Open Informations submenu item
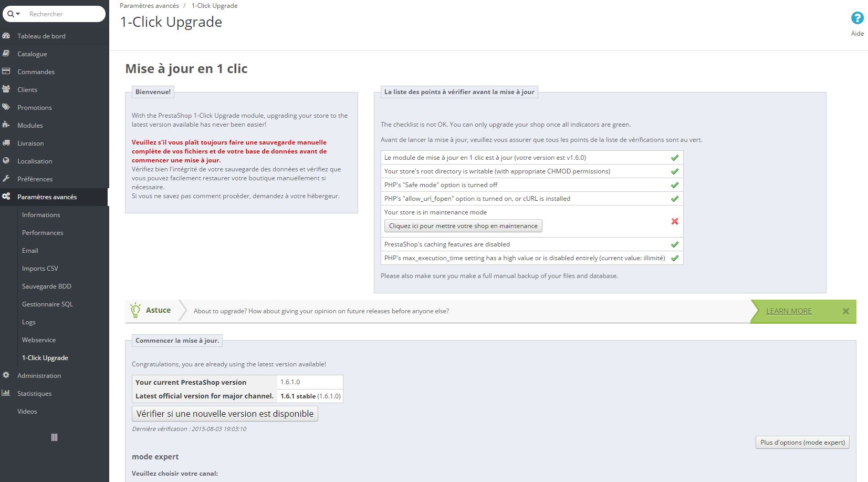The image size is (868, 482). pyautogui.click(x=41, y=215)
